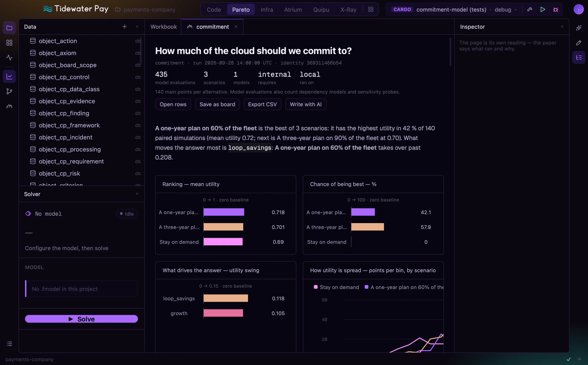Select object_board_scope in the Data list
Screen dimensions: 588x365
pyautogui.click(x=81, y=65)
